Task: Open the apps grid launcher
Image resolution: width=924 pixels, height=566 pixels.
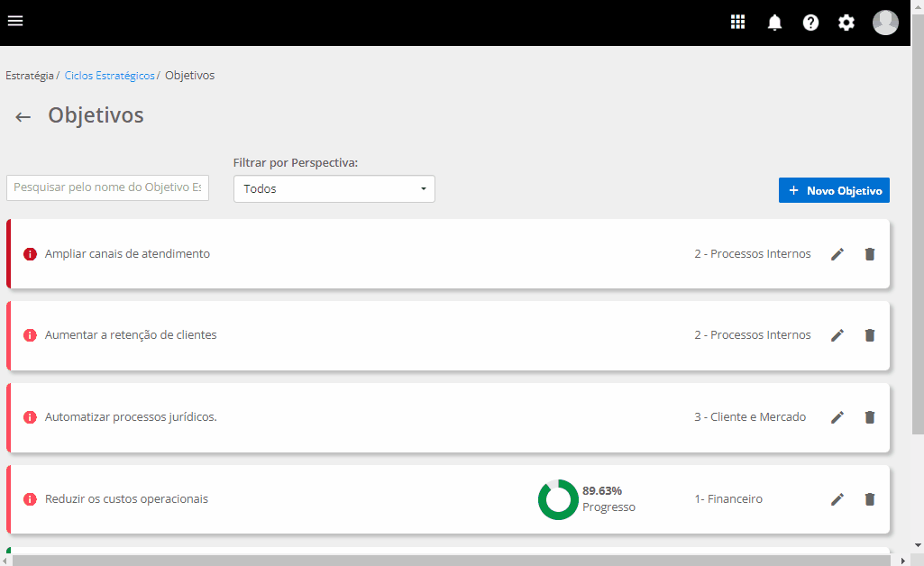Action: point(737,23)
